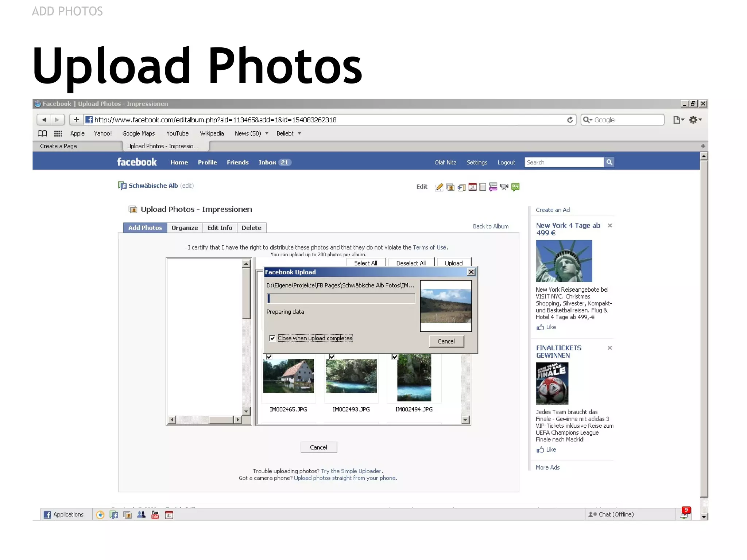Click the Select All button
This screenshot has width=747, height=560.
coord(366,263)
